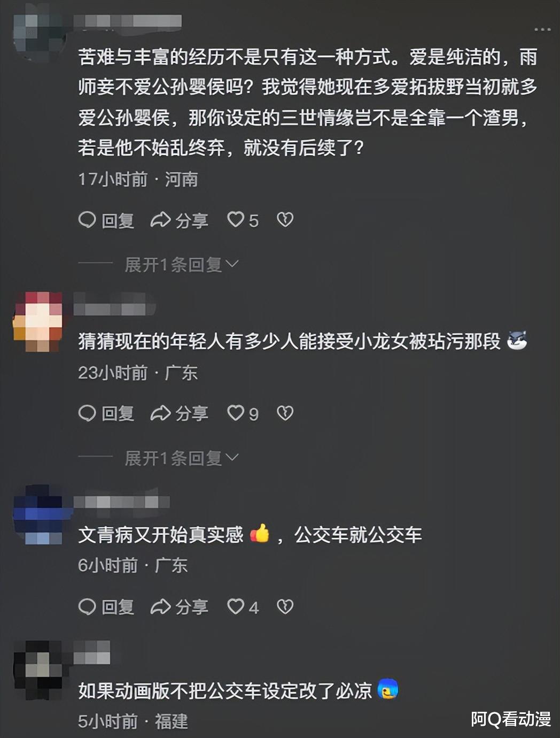Like the Henan comment with 5 likes
560x738 pixels.
tap(243, 220)
